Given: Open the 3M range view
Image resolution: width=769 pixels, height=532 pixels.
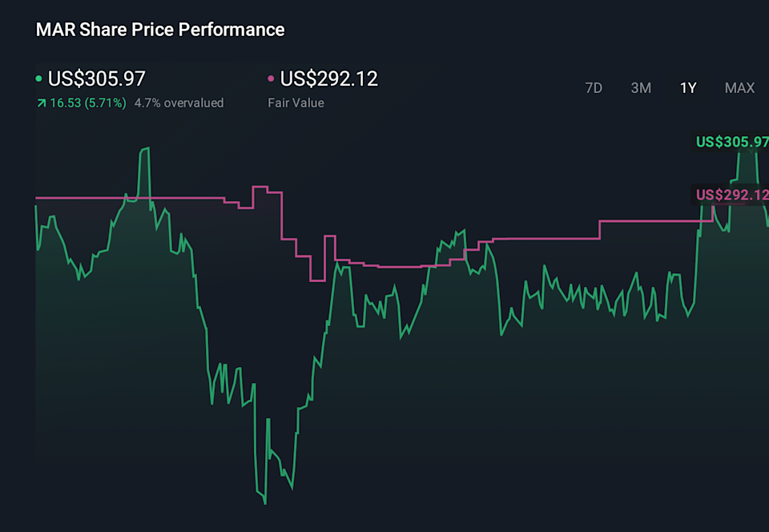Looking at the screenshot, I should point(641,88).
